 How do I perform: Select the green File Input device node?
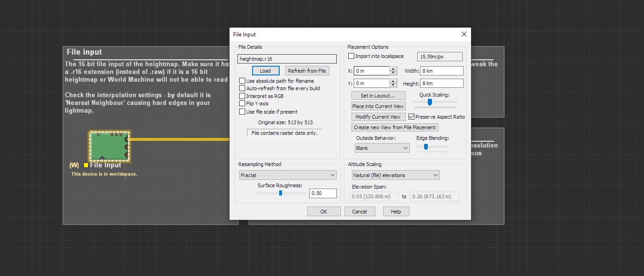coord(109,146)
